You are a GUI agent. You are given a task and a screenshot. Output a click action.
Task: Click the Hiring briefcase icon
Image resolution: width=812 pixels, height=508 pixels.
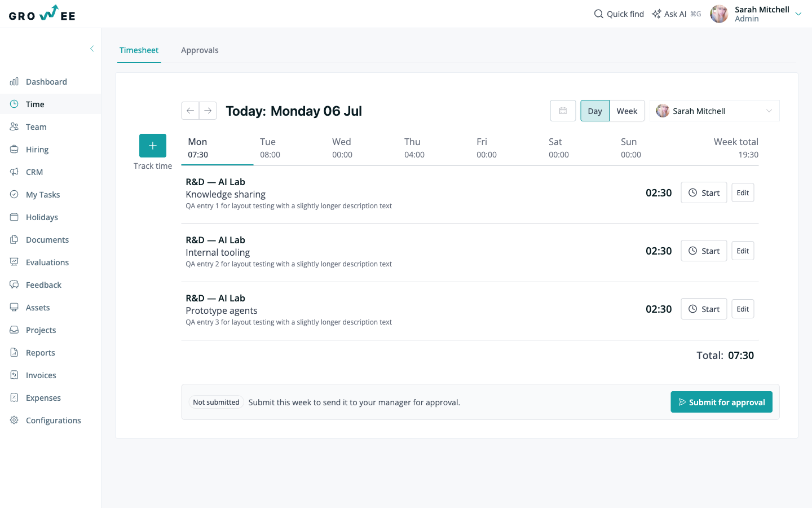point(14,149)
